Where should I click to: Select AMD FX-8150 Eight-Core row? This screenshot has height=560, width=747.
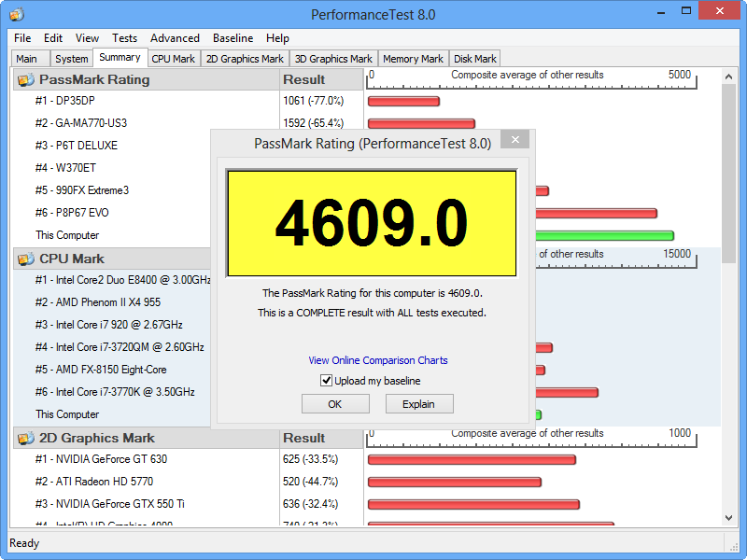pyautogui.click(x=101, y=370)
